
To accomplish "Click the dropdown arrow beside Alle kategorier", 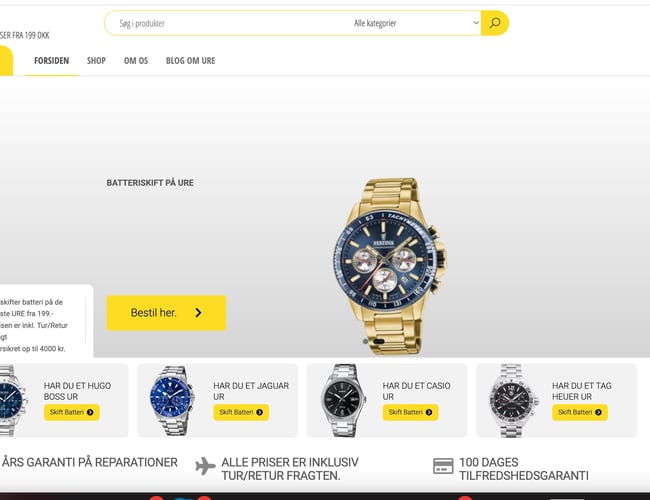I will (x=476, y=23).
